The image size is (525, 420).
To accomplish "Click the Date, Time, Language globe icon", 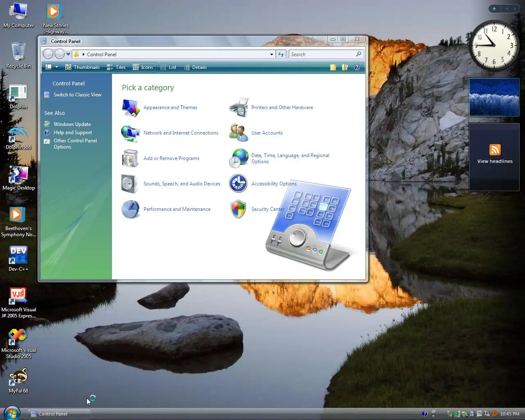I will pyautogui.click(x=239, y=158).
